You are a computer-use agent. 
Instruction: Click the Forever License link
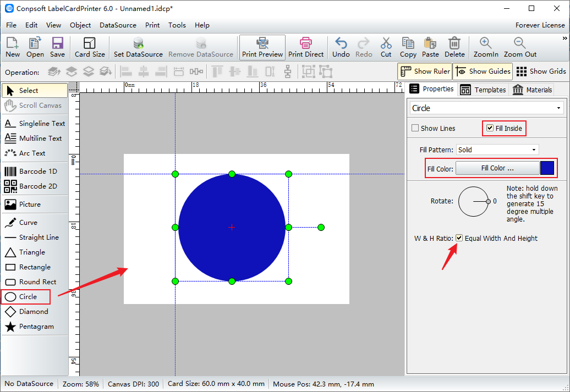[540, 25]
